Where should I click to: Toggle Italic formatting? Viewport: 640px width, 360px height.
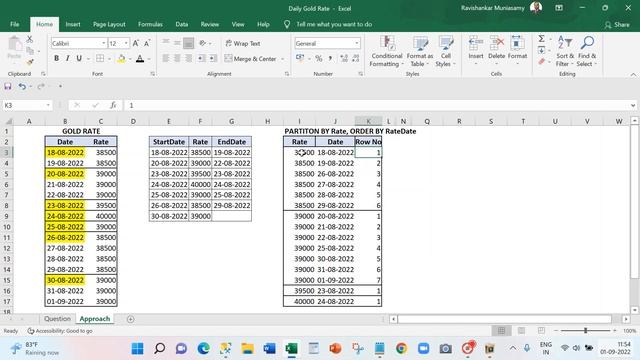point(67,58)
